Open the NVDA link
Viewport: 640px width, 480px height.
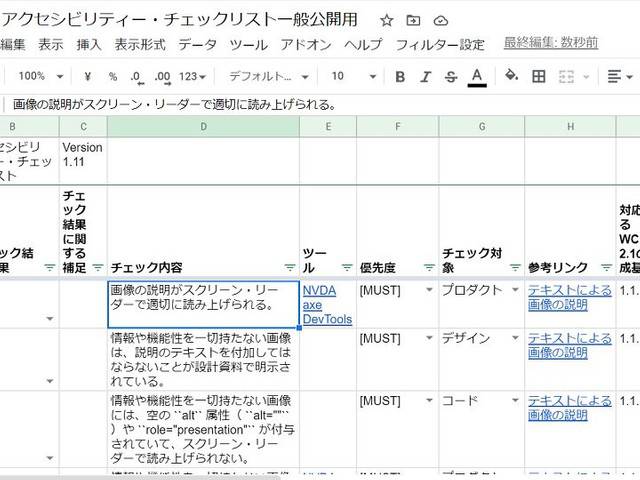pyautogui.click(x=320, y=291)
